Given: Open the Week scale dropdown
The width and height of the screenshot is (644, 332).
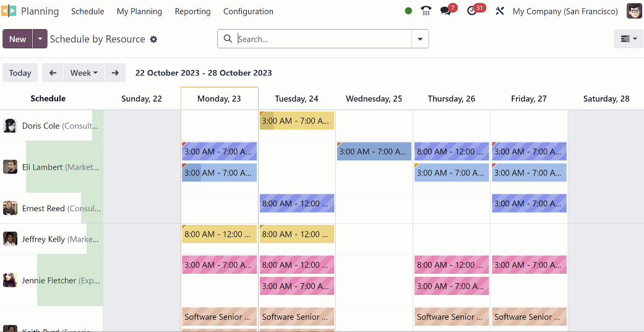Looking at the screenshot, I should pos(84,72).
